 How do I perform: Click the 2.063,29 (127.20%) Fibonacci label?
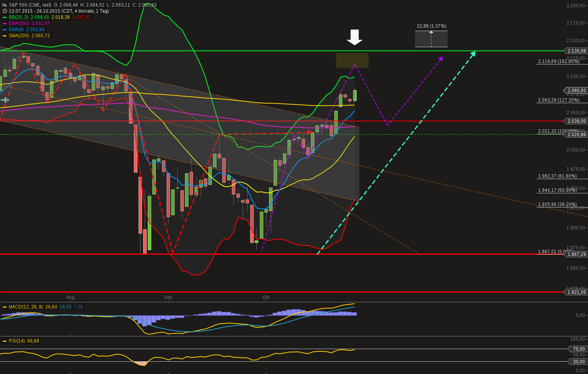pyautogui.click(x=558, y=100)
